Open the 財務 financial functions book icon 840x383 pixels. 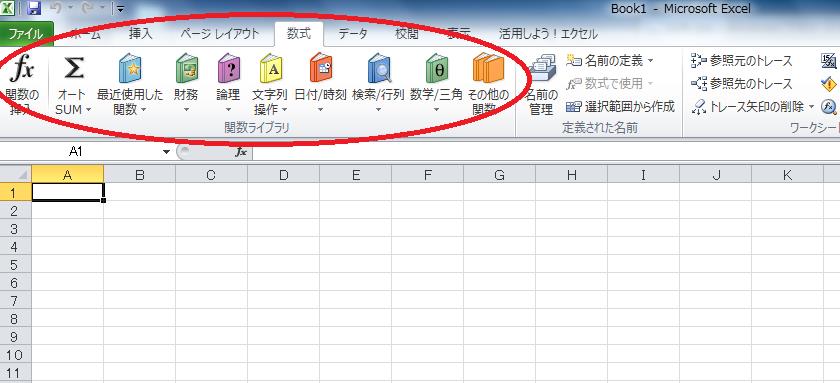[x=186, y=69]
